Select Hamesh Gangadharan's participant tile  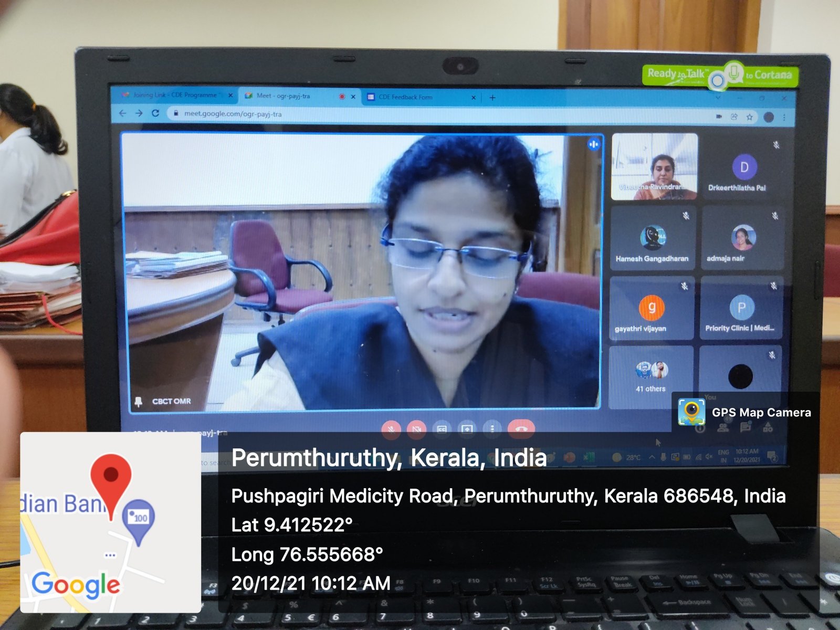click(652, 239)
